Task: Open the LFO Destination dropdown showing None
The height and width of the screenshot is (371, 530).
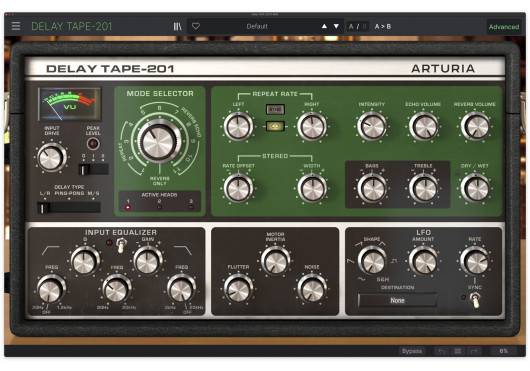Action: [x=398, y=300]
